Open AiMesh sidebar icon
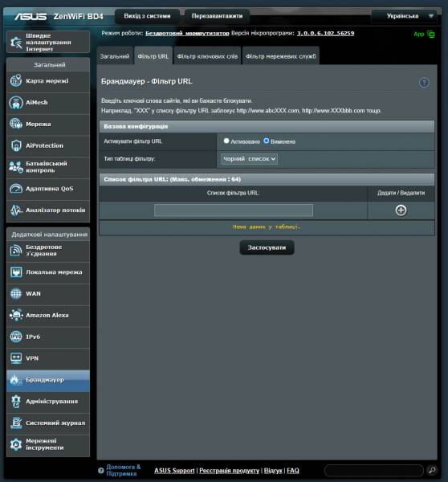448x482 pixels. 16,103
